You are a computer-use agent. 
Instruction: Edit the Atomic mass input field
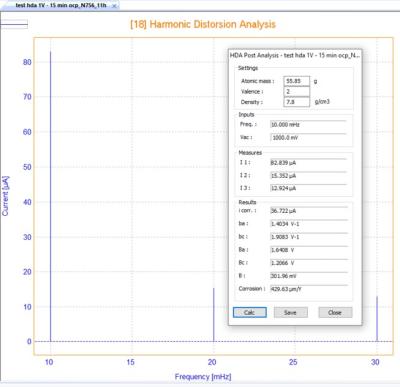pos(296,81)
